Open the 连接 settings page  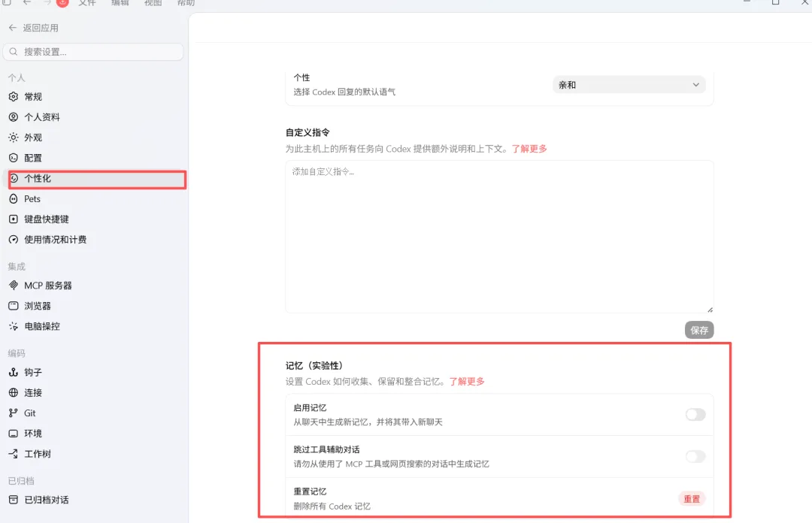coord(94,392)
